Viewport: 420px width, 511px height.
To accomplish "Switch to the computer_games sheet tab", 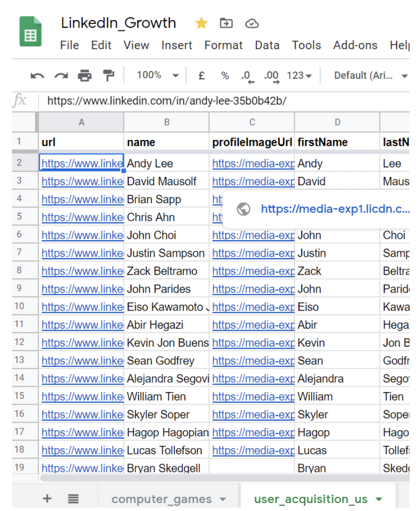I will [x=162, y=499].
